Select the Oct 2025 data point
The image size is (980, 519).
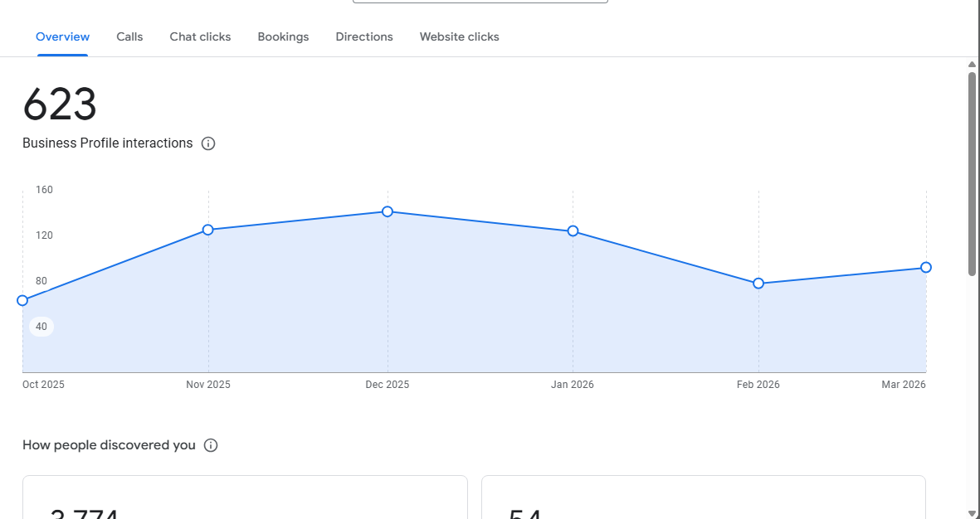[22, 300]
